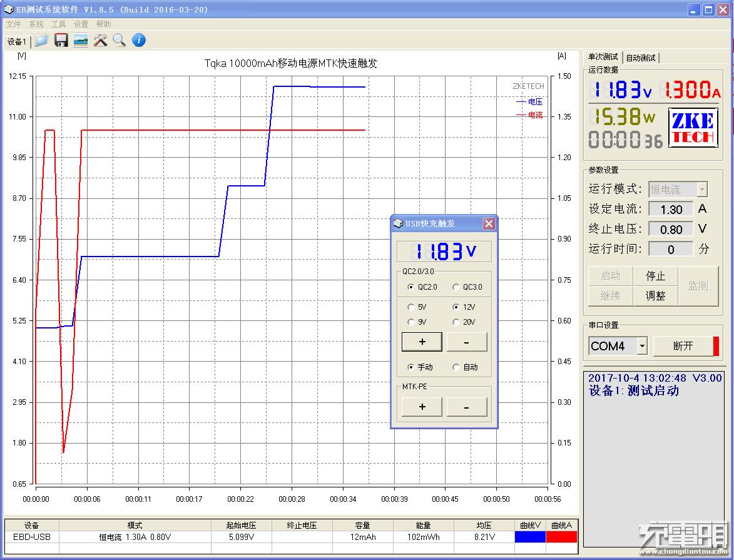Image resolution: width=734 pixels, height=560 pixels.
Task: Choose the 12V voltage option
Action: pyautogui.click(x=456, y=307)
